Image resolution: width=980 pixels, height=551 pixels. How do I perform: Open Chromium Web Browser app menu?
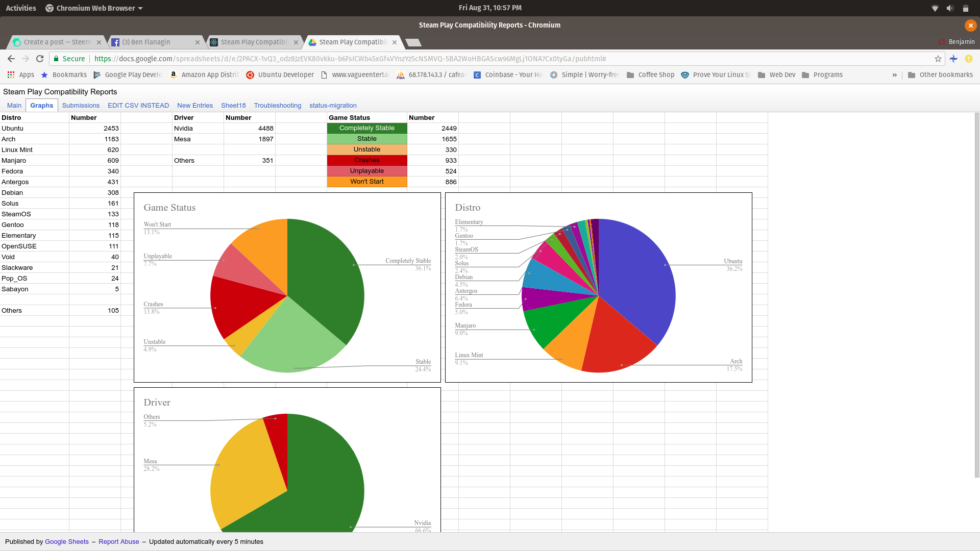(94, 8)
